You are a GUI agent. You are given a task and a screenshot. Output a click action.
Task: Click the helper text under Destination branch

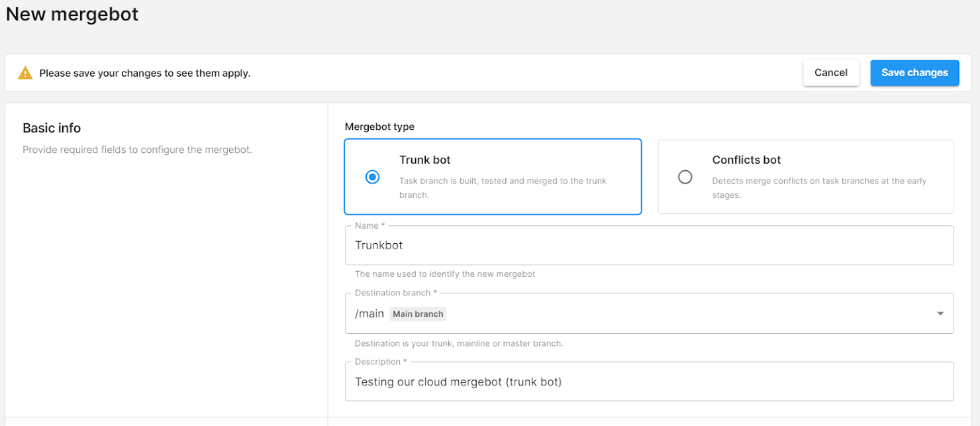click(x=458, y=343)
